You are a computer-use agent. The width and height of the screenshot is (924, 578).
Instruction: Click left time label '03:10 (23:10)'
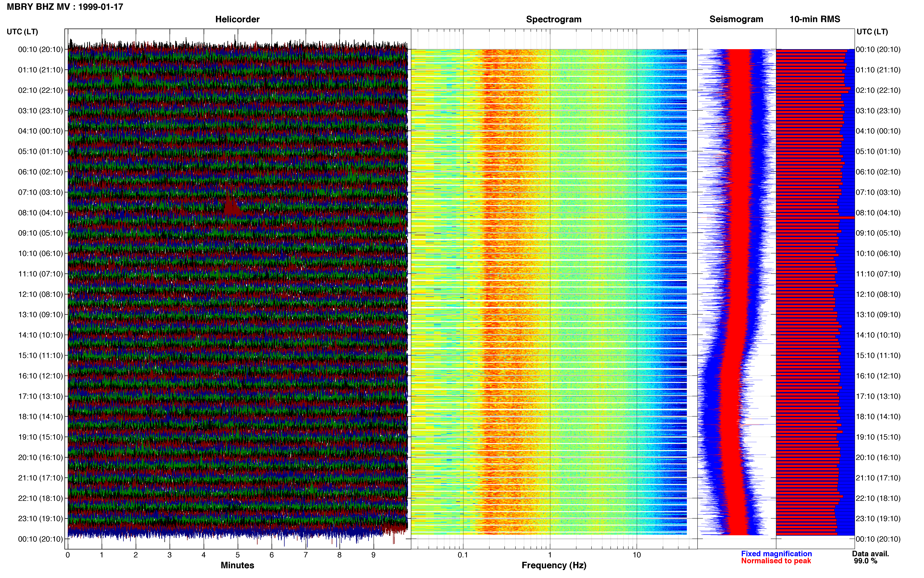(x=41, y=111)
